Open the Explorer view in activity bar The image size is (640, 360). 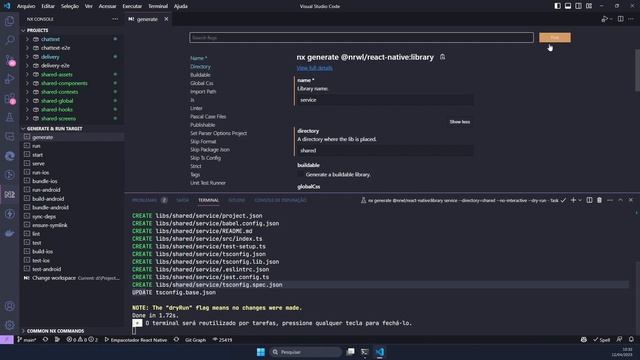point(9,21)
